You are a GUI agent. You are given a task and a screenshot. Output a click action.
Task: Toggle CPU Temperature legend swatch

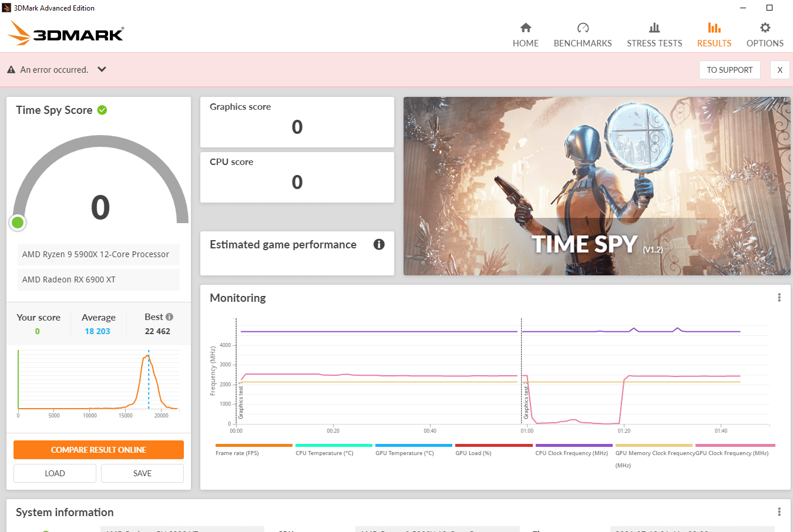coord(334,445)
